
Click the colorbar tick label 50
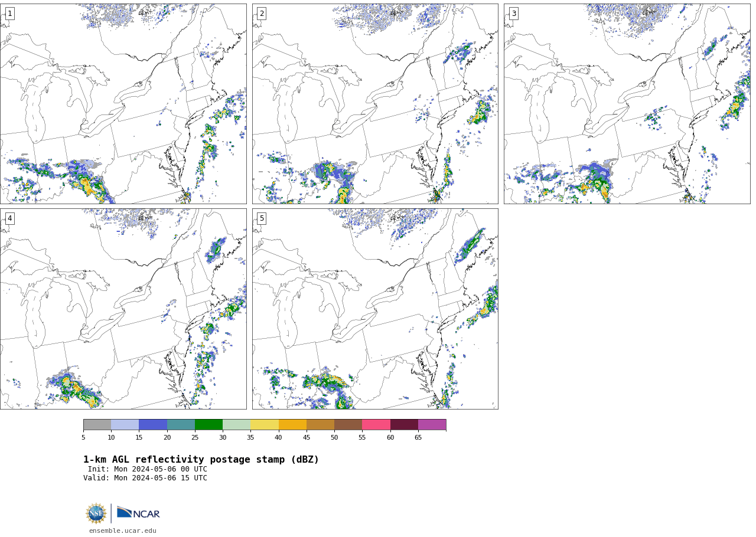(334, 438)
